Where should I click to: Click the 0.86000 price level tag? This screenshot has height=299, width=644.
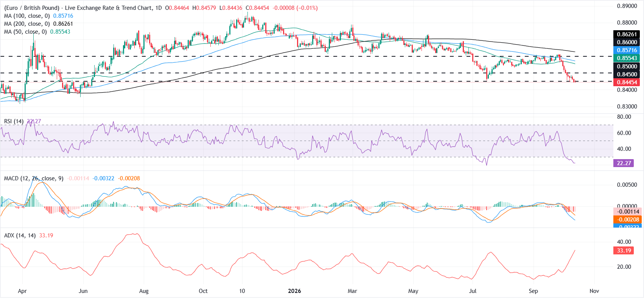(x=627, y=42)
